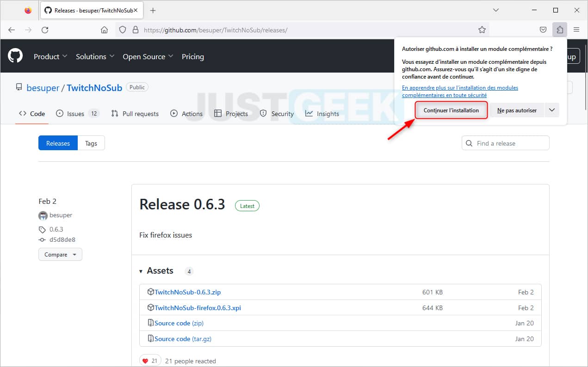Switch to the Issues tab
Image resolution: width=588 pixels, height=367 pixels.
[x=78, y=114]
